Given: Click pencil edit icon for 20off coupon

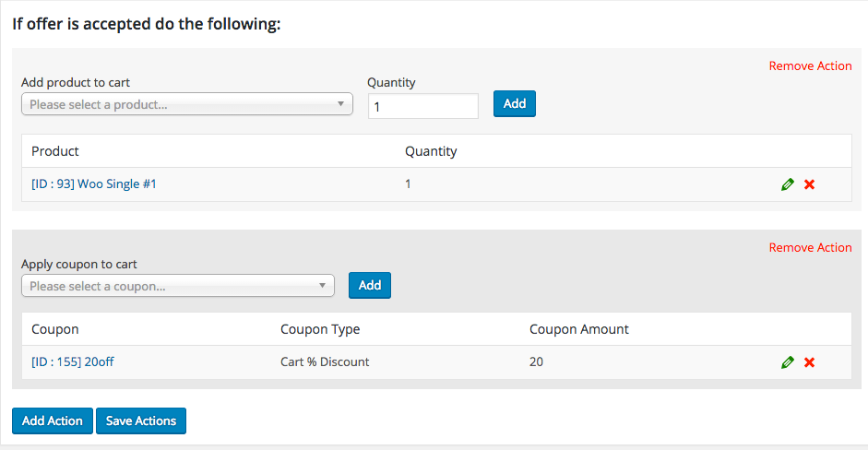Looking at the screenshot, I should point(787,362).
